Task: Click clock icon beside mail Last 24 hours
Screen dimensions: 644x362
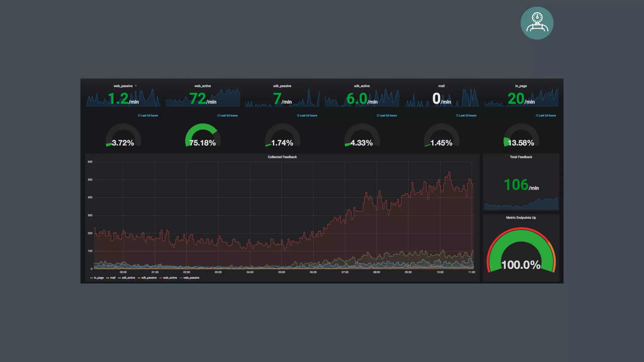Action: tap(457, 116)
